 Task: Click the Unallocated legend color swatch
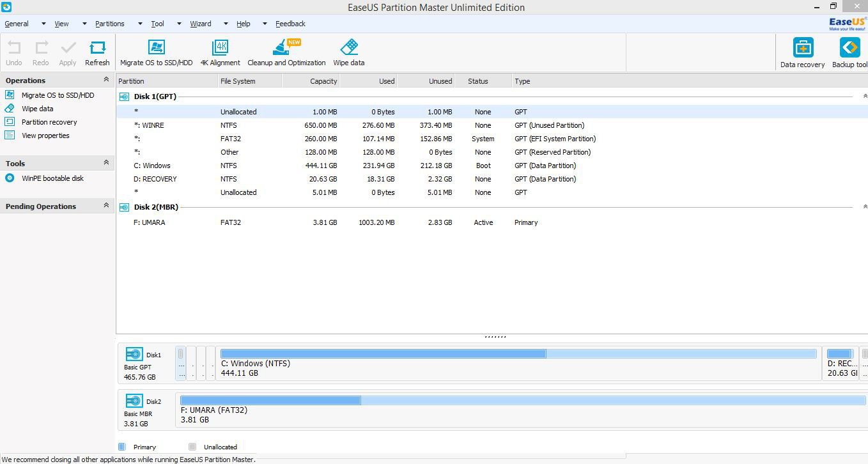coord(192,447)
